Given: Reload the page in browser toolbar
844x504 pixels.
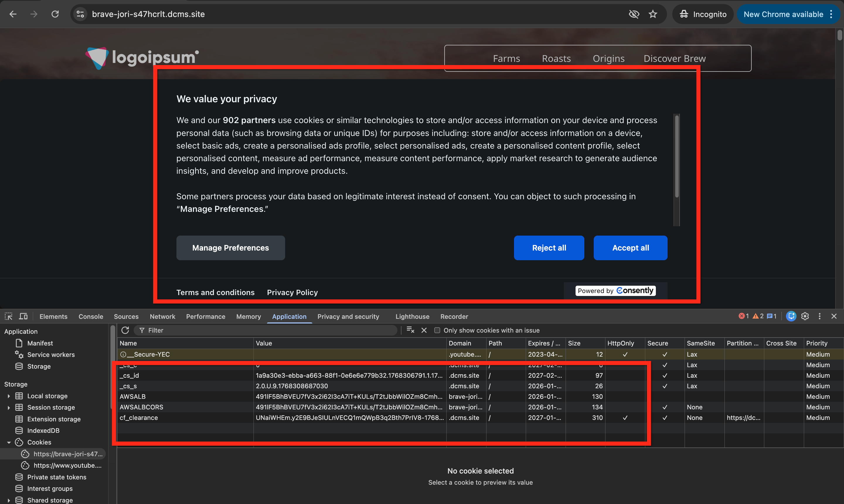Looking at the screenshot, I should point(55,14).
